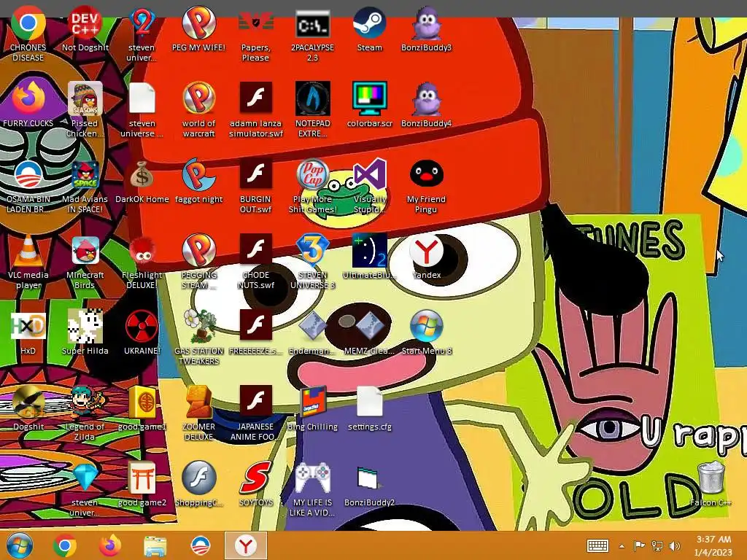Switch to the active Yandex taskbar button
747x560 pixels.
point(246,545)
